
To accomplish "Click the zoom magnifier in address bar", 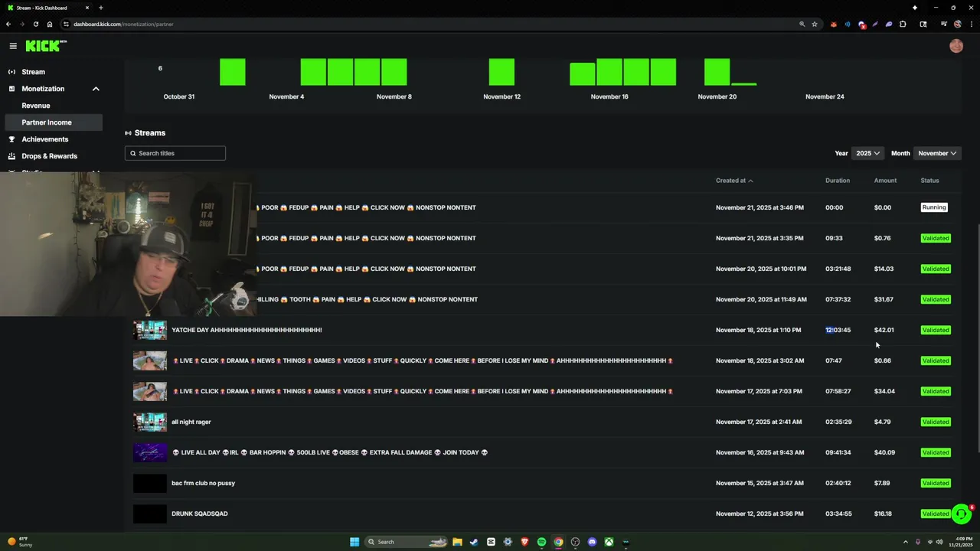I will click(x=802, y=24).
